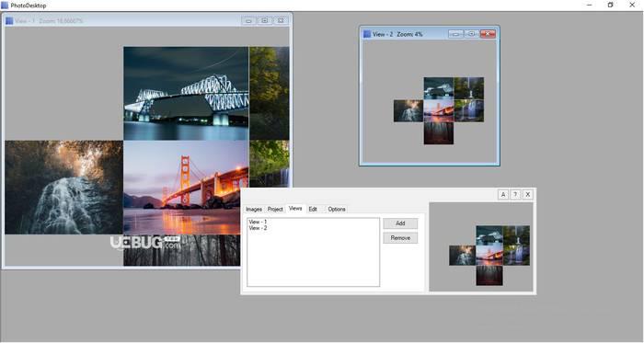This screenshot has height=343, width=644.
Task: Open help via the ? button in the panel
Action: [515, 194]
